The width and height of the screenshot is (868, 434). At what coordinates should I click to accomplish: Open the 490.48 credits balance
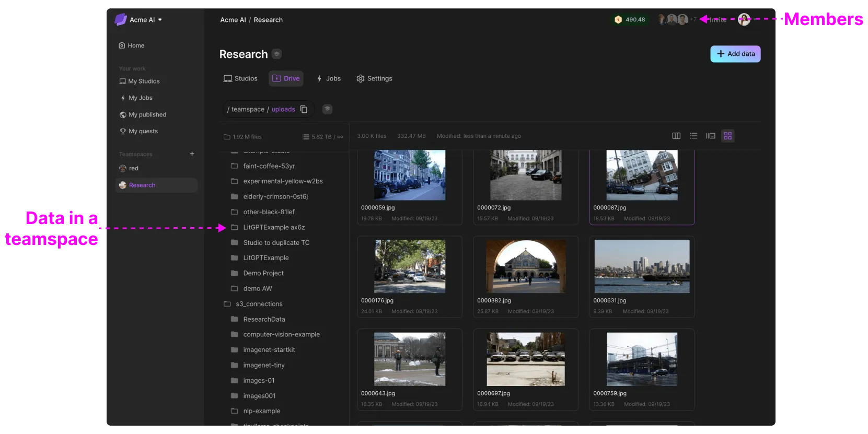630,20
